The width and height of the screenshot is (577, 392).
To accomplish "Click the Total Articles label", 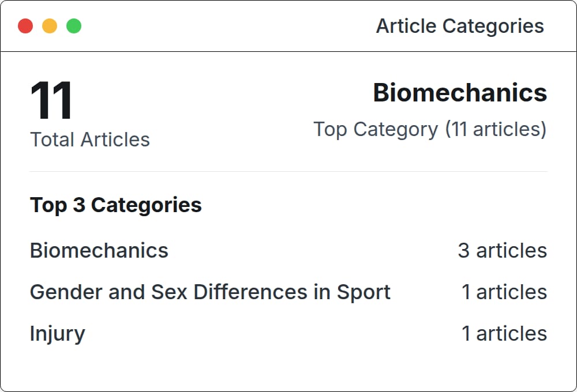I will point(90,140).
